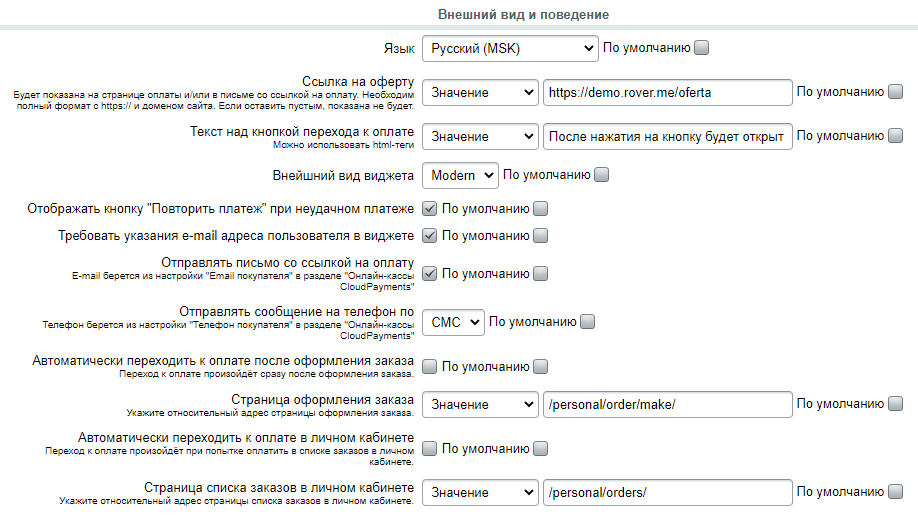Tick По умолчанию checkbox next to Язык

(701, 48)
